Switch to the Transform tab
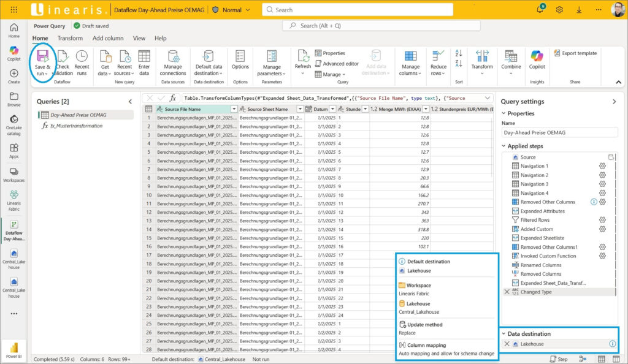This screenshot has width=628, height=364. tap(70, 38)
